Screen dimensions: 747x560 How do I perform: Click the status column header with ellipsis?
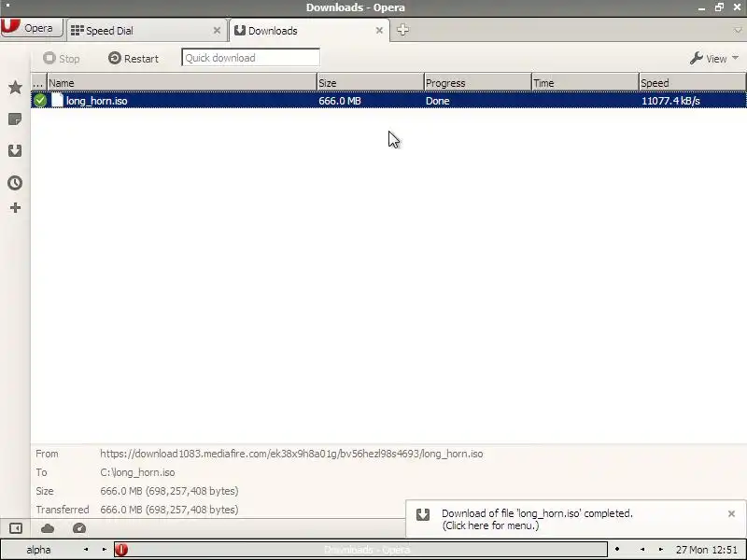(38, 82)
